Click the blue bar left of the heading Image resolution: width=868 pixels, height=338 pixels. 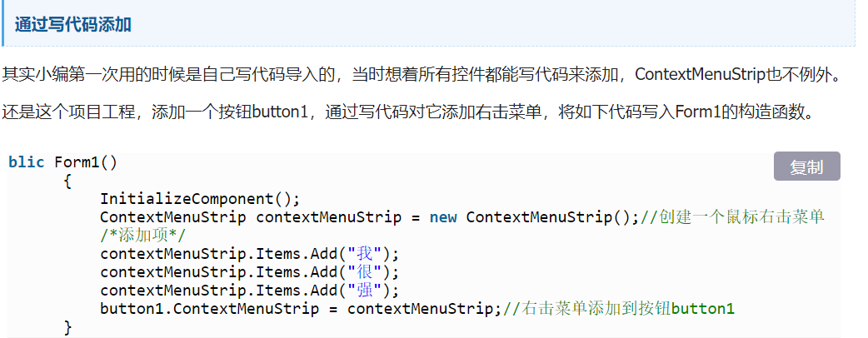pyautogui.click(x=3, y=23)
